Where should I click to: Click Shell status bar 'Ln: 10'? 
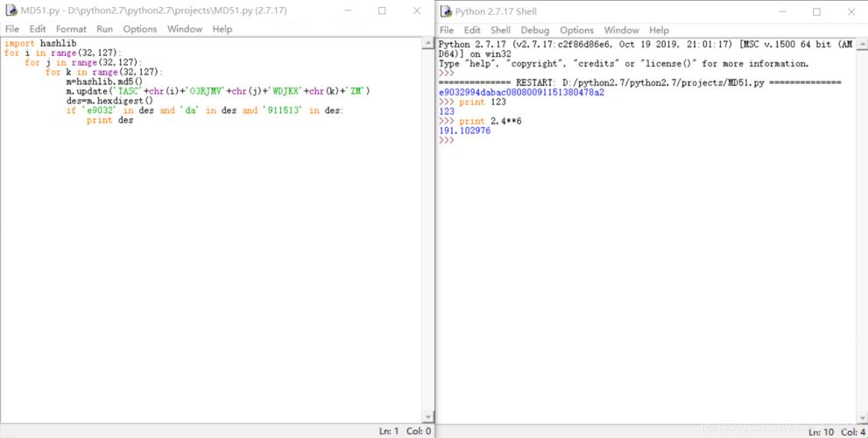tap(821, 432)
